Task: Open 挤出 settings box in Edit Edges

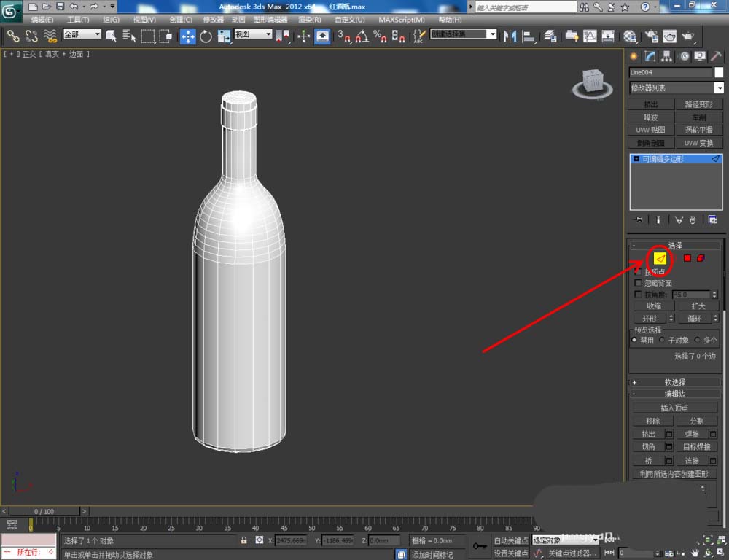Action: [x=669, y=433]
